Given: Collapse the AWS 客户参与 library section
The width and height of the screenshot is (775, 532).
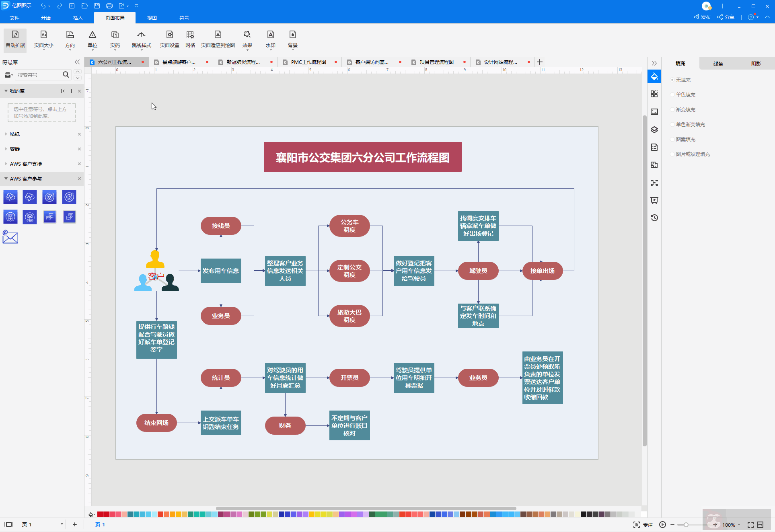Looking at the screenshot, I should coord(6,179).
